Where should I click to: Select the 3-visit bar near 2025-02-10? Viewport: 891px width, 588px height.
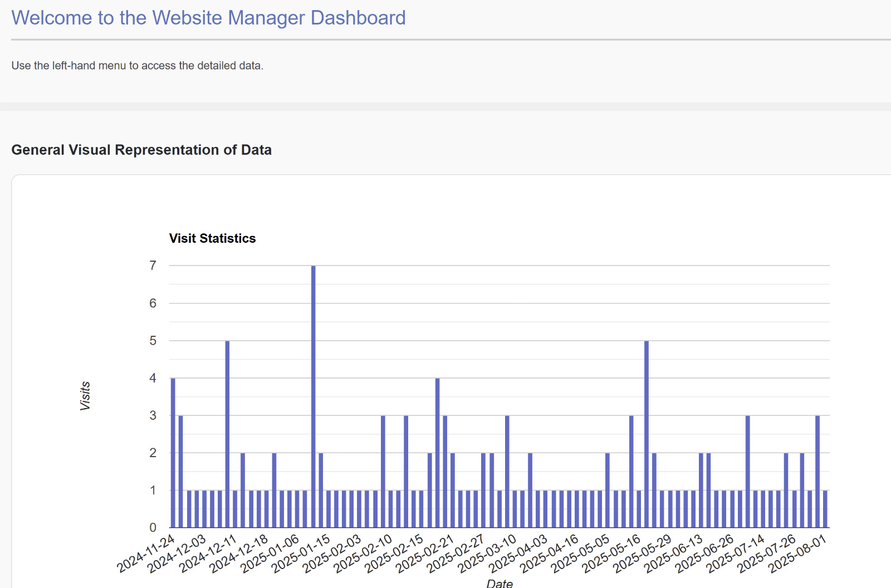click(x=383, y=471)
